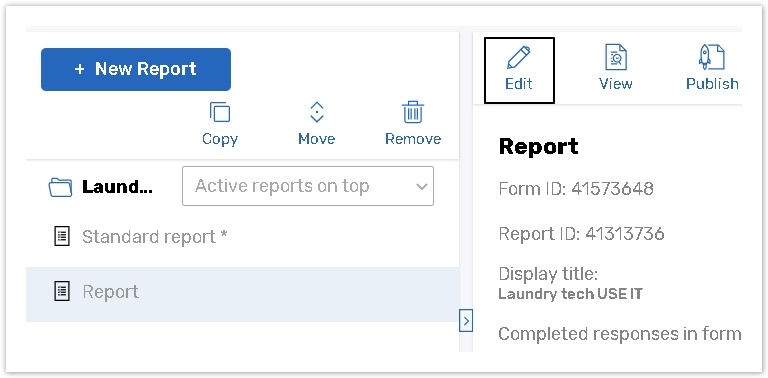
Task: Click the chevron arrow of the sort dropdown
Action: pyautogui.click(x=421, y=187)
